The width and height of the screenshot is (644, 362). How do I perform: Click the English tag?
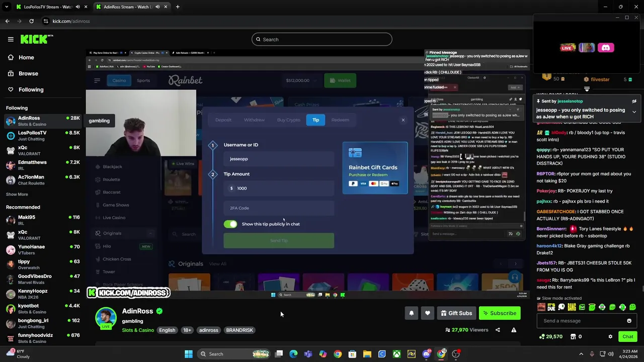tap(167, 330)
